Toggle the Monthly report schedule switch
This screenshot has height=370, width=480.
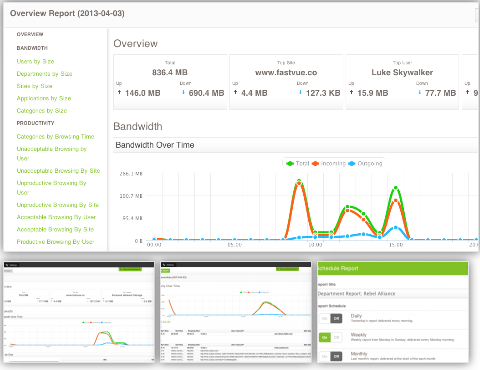331,356
